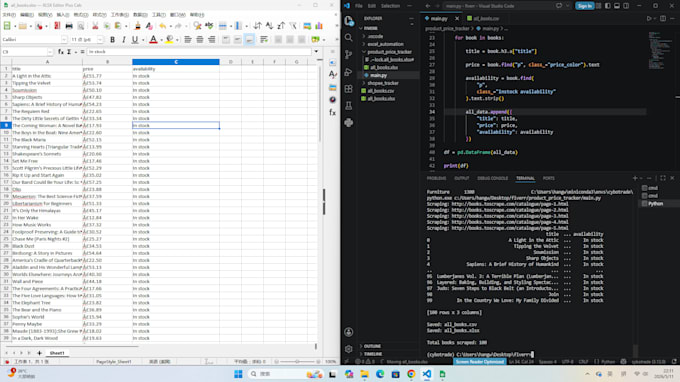The image size is (680, 382).
Task: Click the Cut scissors icon in Calc
Action: click(95, 26)
